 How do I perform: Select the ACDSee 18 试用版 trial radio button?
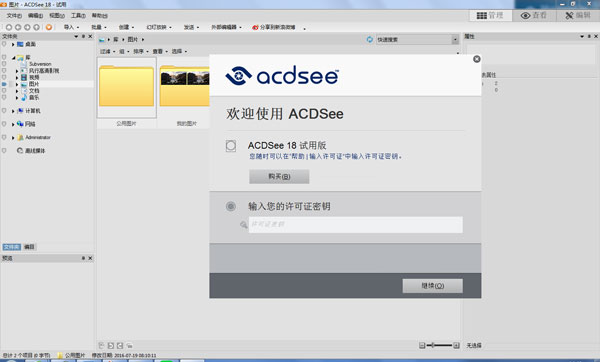tap(231, 146)
